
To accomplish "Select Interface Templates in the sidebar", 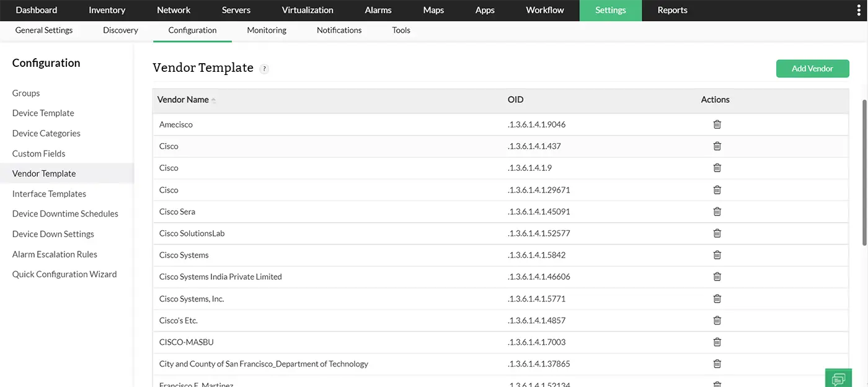I will point(48,193).
